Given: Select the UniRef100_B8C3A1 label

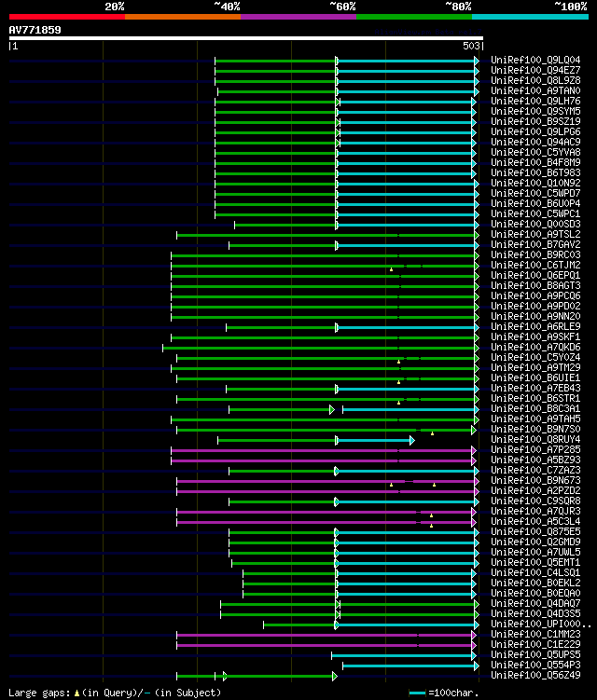Looking at the screenshot, I should coord(535,409).
